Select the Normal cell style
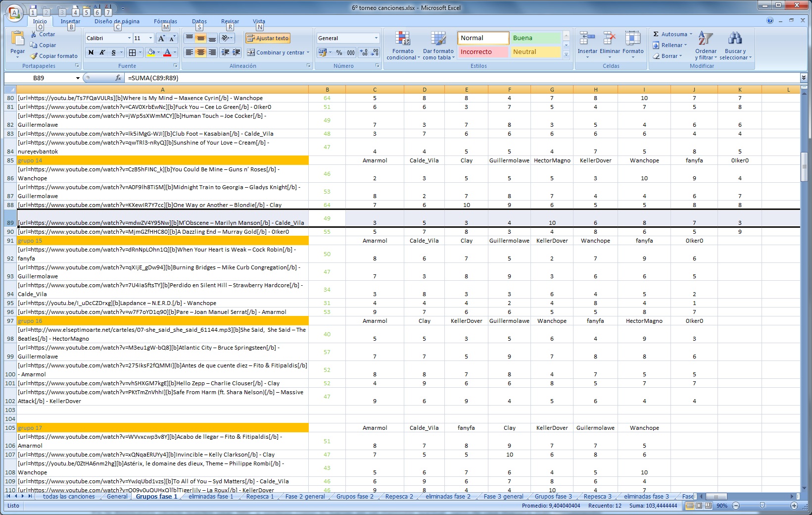The image size is (812, 515). (x=483, y=38)
